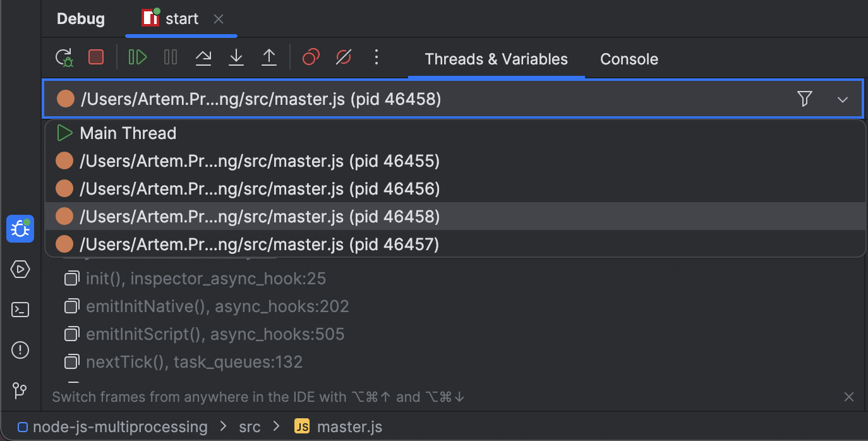Viewport: 868px width, 441px height.
Task: Toggle the thread filter
Action: tap(804, 99)
